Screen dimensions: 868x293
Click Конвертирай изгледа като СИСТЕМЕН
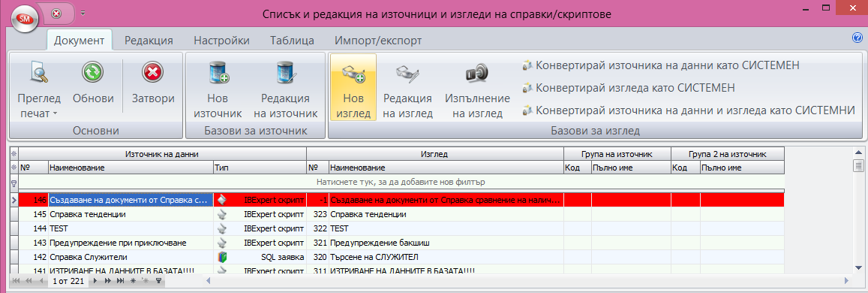(x=628, y=87)
